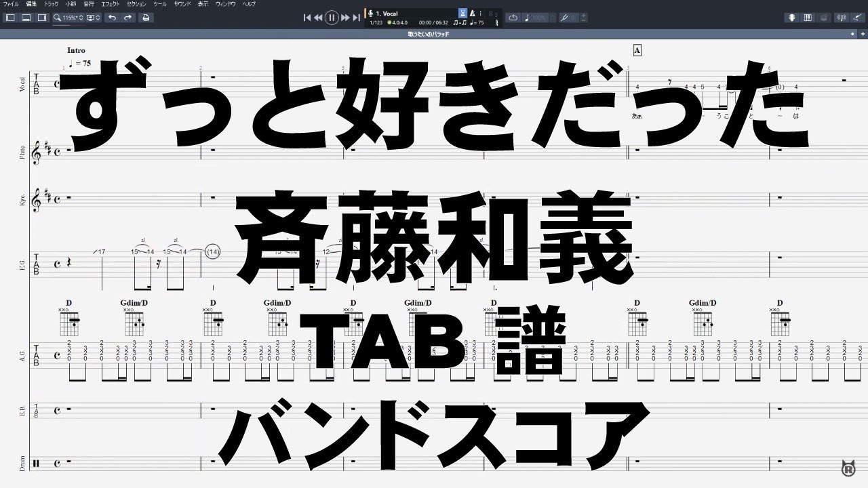Viewport: 868px width, 488px height.
Task: Open the ヘルプ menu
Action: [249, 4]
